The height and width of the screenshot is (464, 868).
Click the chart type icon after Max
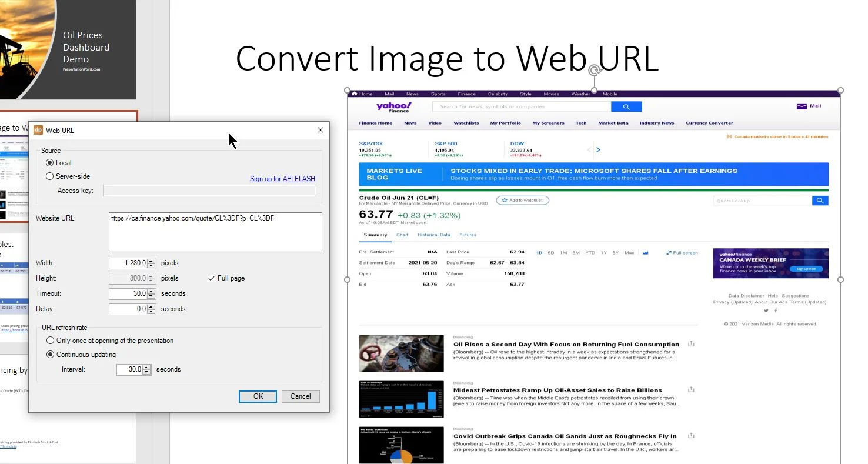[x=646, y=253]
